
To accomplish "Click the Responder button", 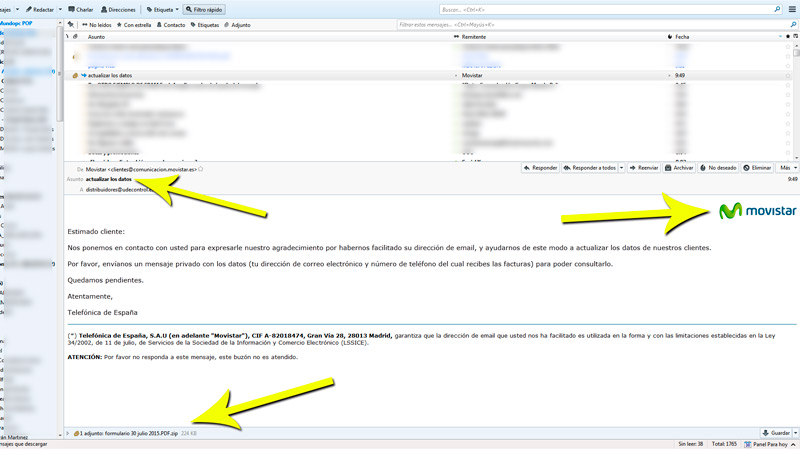I will point(540,168).
